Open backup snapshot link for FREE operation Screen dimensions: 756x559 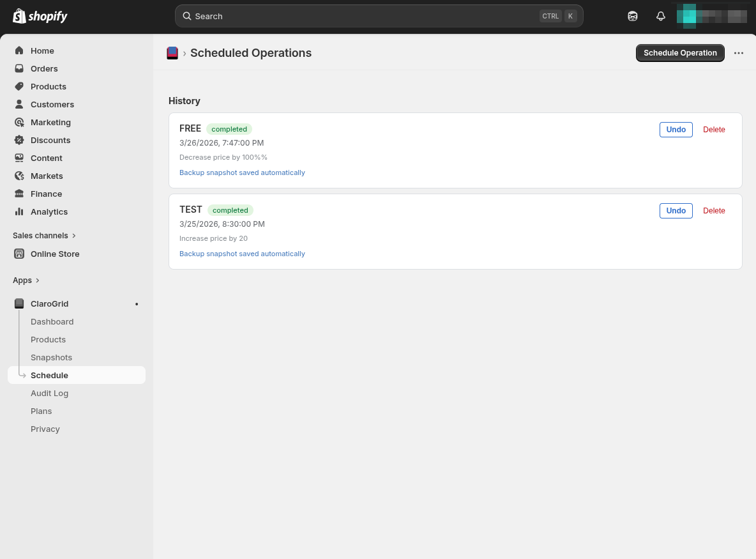242,172
